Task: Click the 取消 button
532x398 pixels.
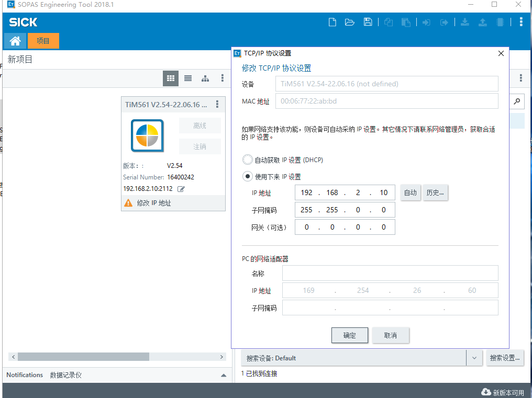Action: tap(391, 335)
